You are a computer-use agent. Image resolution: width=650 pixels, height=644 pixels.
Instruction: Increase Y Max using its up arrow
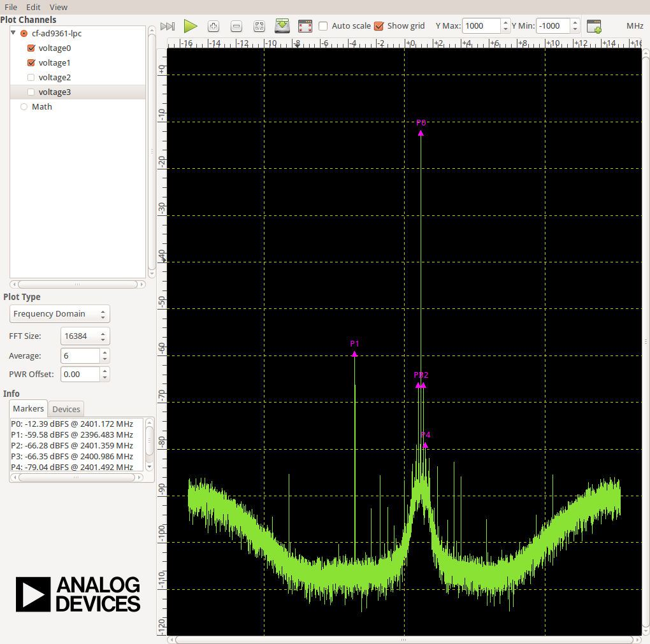(x=505, y=22)
